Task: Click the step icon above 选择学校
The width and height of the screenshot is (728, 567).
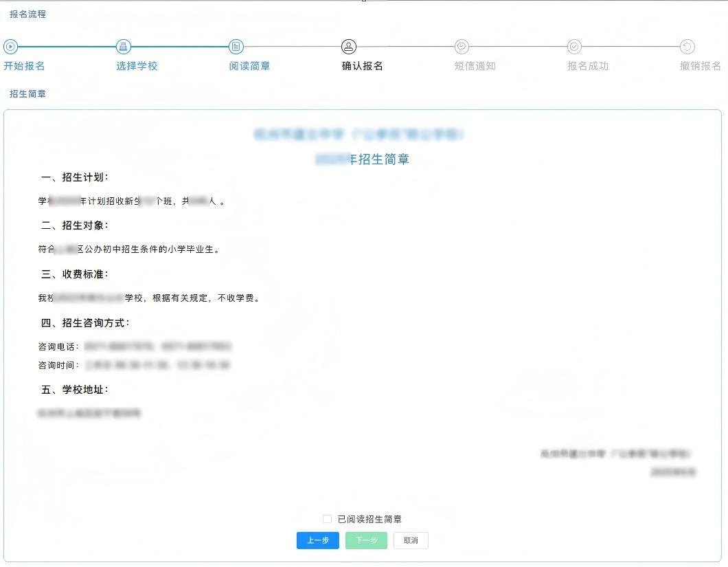Action: 124,47
